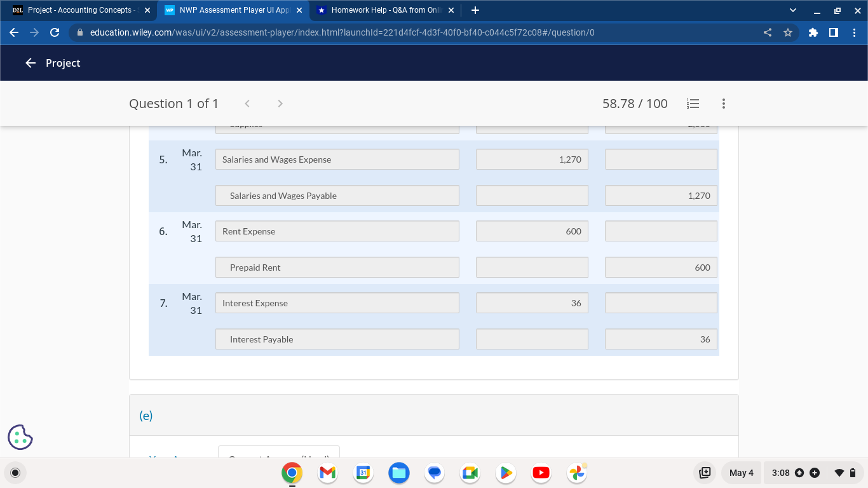Share the page using the share icon

click(767, 32)
